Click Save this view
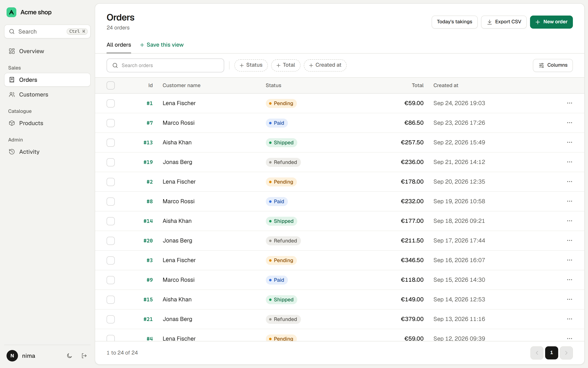The height and width of the screenshot is (368, 588). coord(162,45)
